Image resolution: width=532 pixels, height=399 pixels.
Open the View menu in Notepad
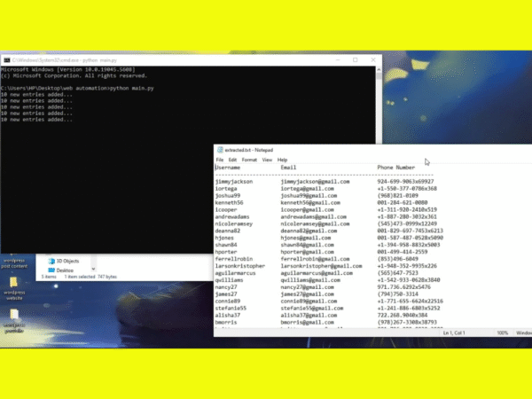267,160
